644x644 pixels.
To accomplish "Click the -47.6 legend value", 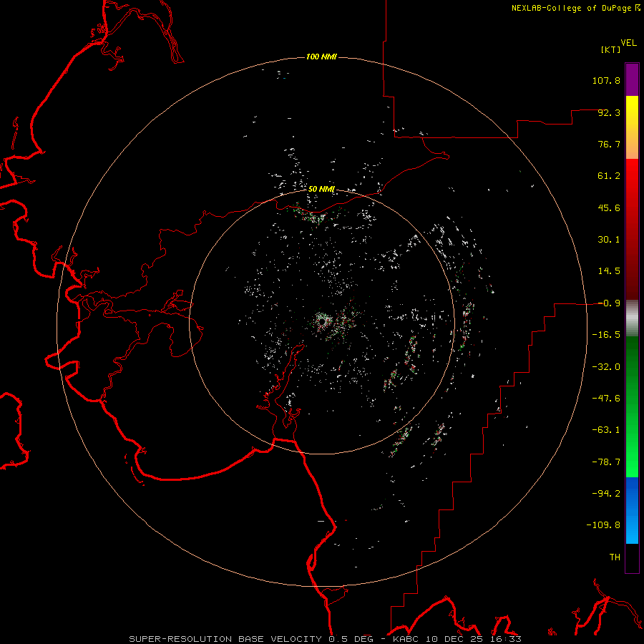I will tap(606, 399).
